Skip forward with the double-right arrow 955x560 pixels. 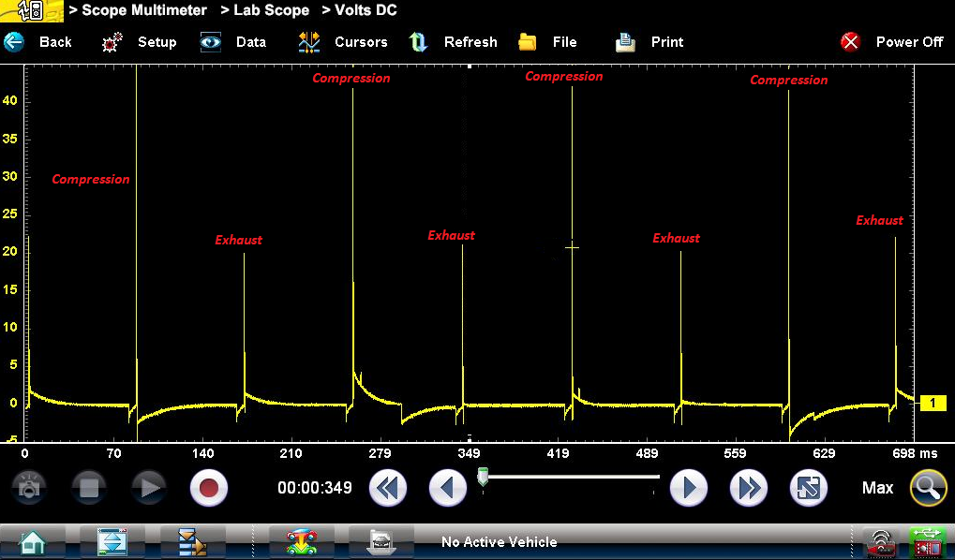tap(749, 488)
